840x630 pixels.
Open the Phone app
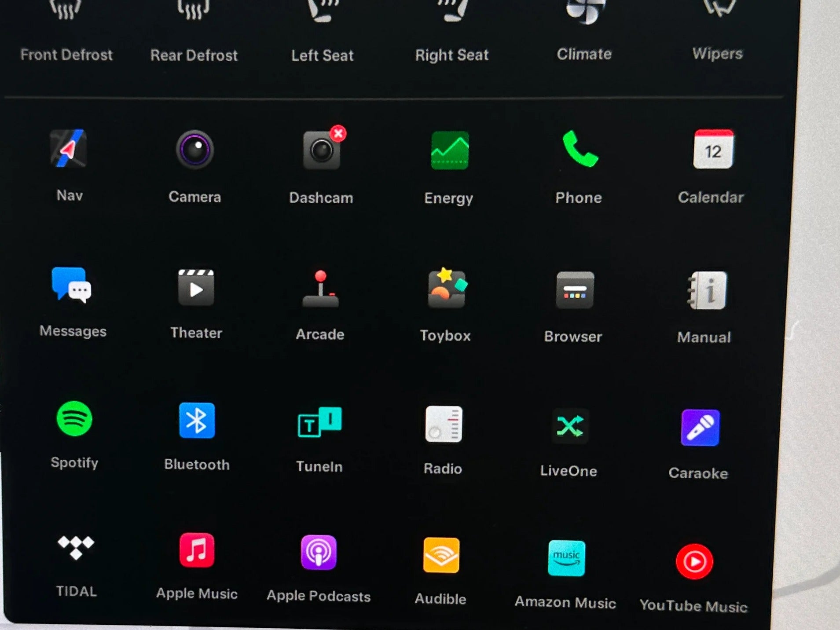(579, 150)
